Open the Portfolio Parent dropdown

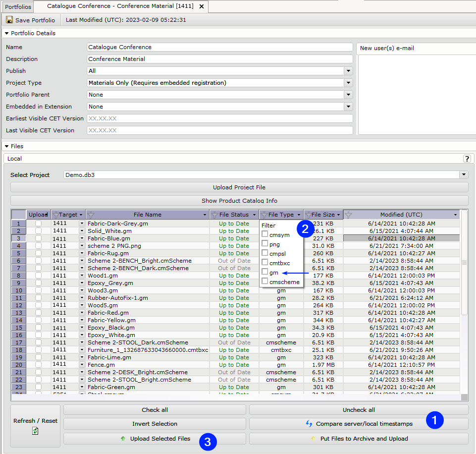pos(349,95)
